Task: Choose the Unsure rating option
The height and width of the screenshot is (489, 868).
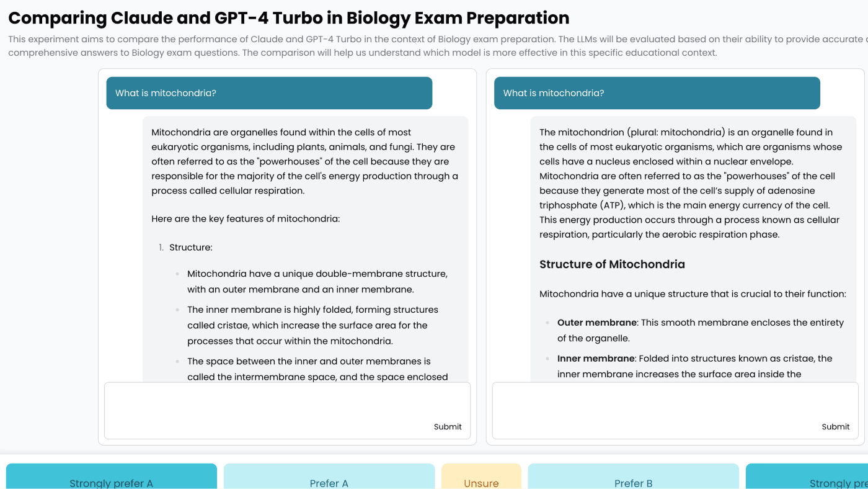Action: 481,479
